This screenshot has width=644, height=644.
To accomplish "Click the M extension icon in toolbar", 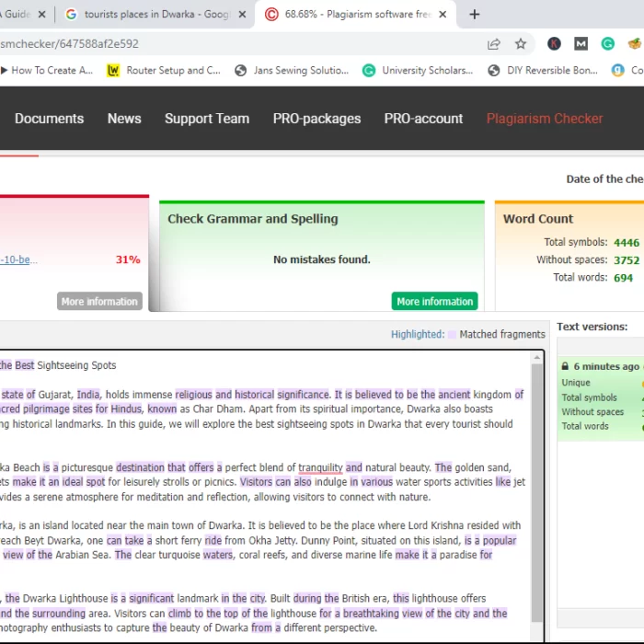I will 581,43.
